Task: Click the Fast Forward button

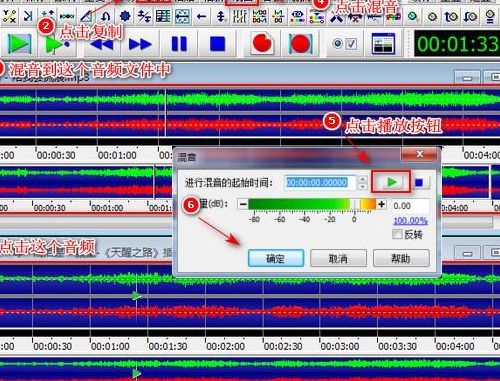Action: [x=140, y=44]
